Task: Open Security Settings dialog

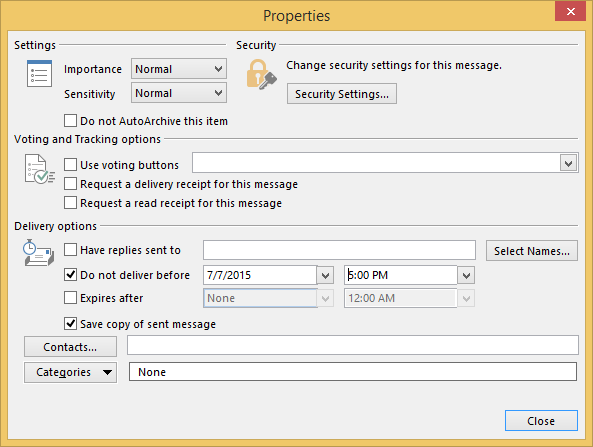Action: click(x=342, y=94)
